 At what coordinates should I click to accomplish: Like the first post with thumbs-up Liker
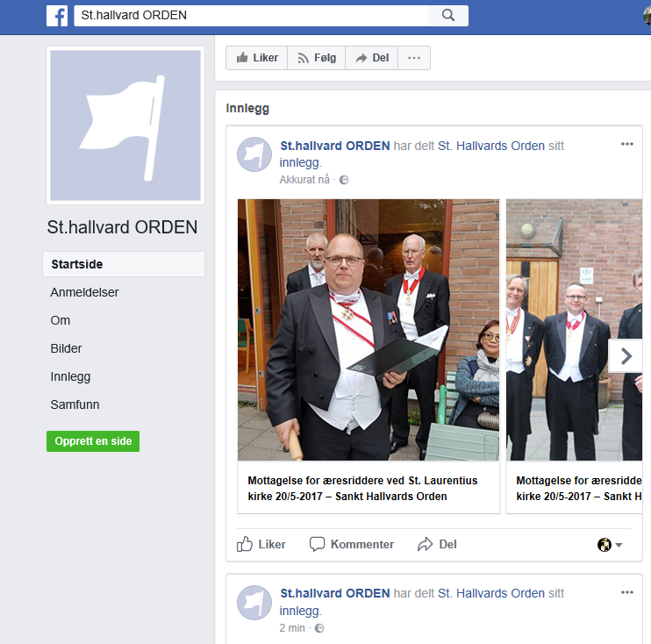[261, 544]
